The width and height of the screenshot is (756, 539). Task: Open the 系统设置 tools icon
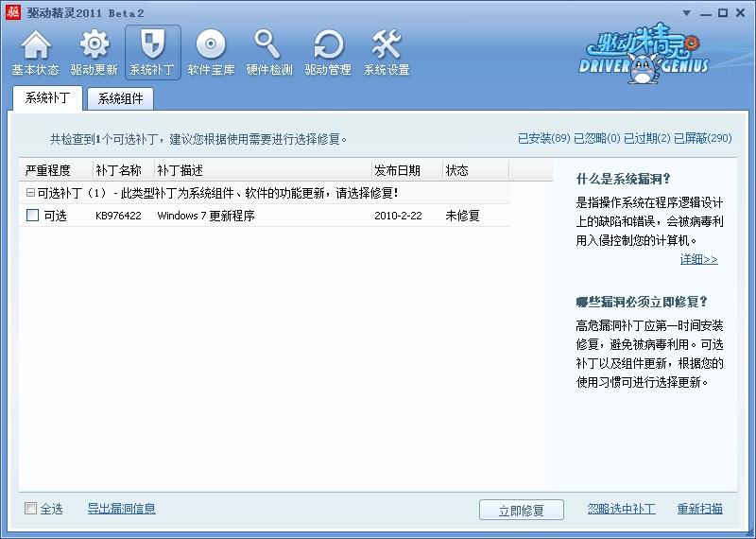coord(387,53)
